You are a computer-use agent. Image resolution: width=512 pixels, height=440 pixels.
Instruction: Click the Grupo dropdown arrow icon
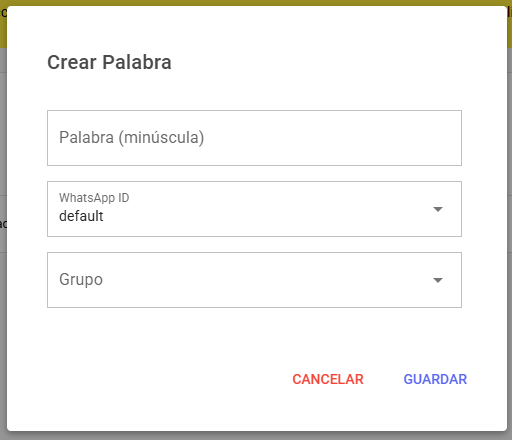point(438,280)
